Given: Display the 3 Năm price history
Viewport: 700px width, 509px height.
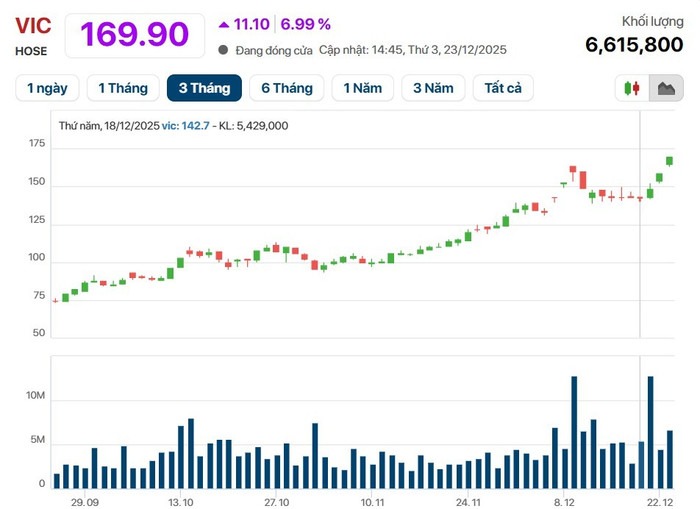Looking at the screenshot, I should [x=433, y=88].
